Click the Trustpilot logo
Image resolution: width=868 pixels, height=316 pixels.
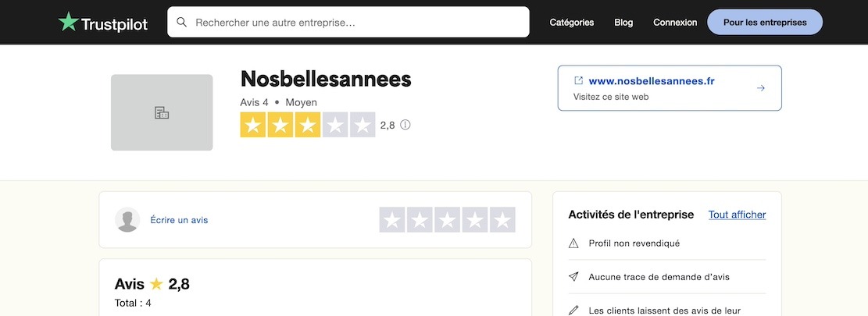click(102, 23)
